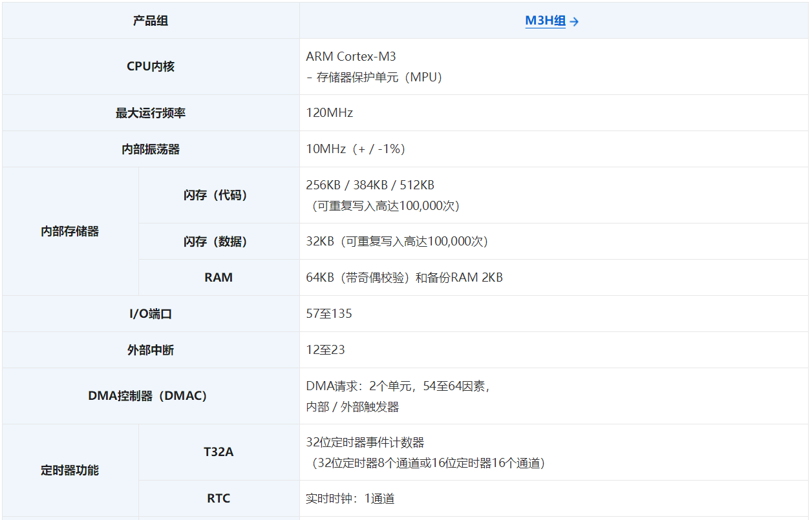Select the 最大运行频率 row label
812x520 pixels.
[151, 113]
